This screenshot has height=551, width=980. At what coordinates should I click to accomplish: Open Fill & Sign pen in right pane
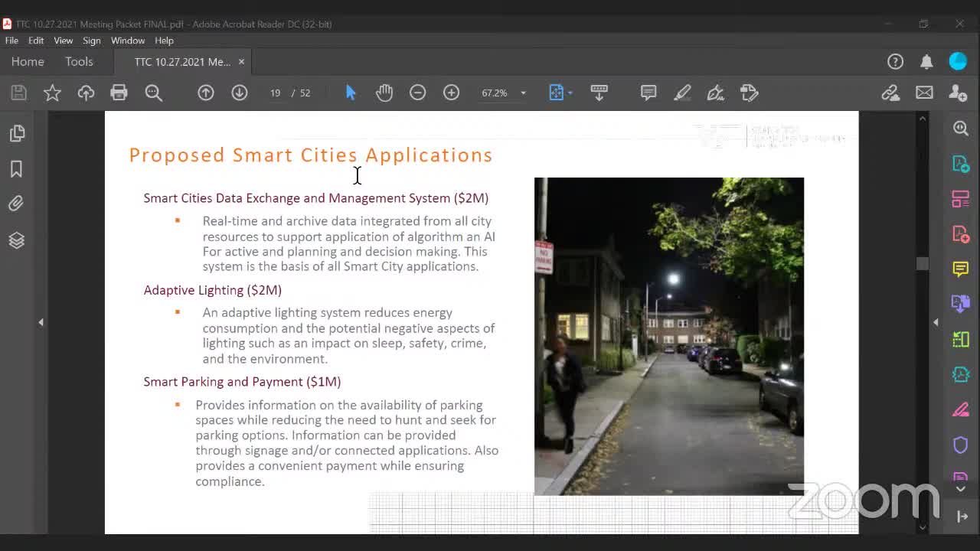pos(961,409)
